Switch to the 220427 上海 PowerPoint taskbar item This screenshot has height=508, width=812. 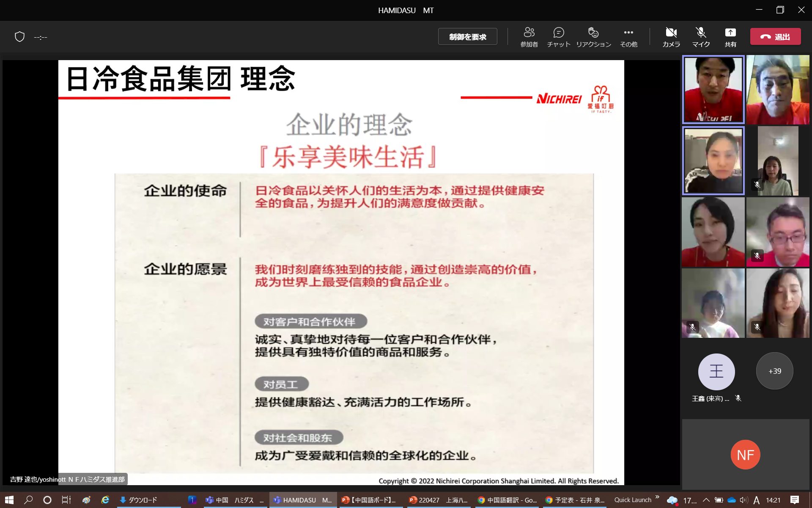[x=438, y=500]
